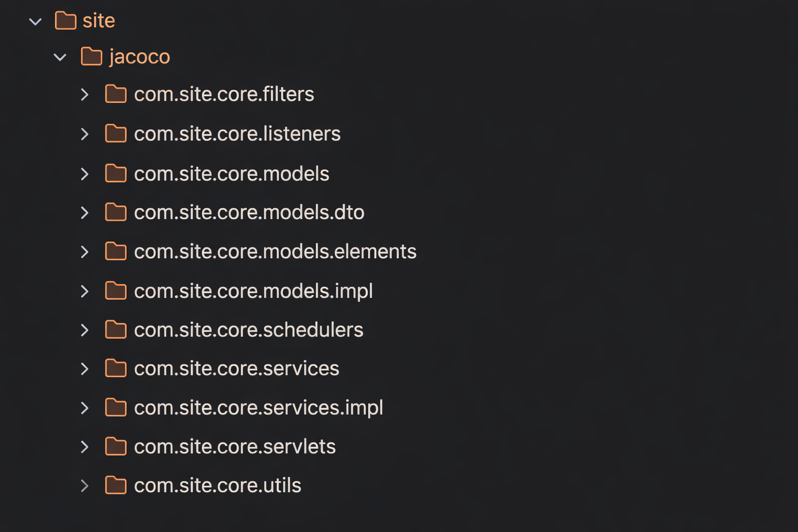Select the jacoco directory name
This screenshot has height=532, width=798.
139,57
